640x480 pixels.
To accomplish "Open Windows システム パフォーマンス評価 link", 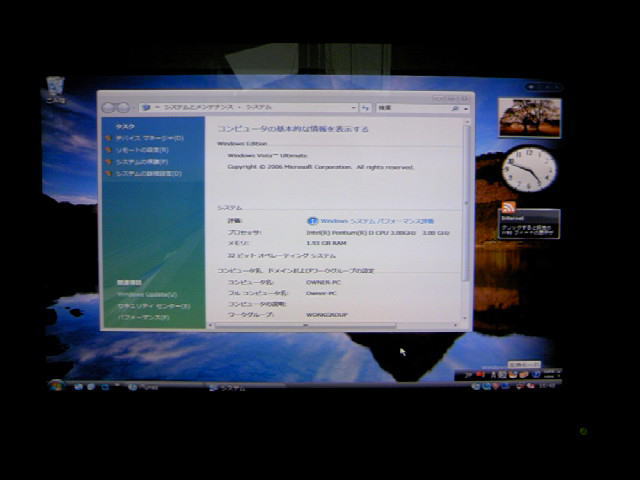I will [x=377, y=221].
